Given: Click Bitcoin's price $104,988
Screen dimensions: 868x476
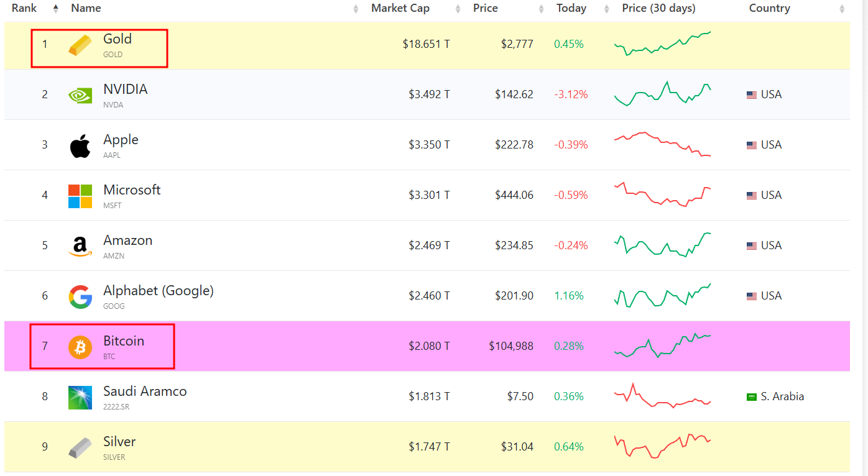Looking at the screenshot, I should tap(511, 346).
